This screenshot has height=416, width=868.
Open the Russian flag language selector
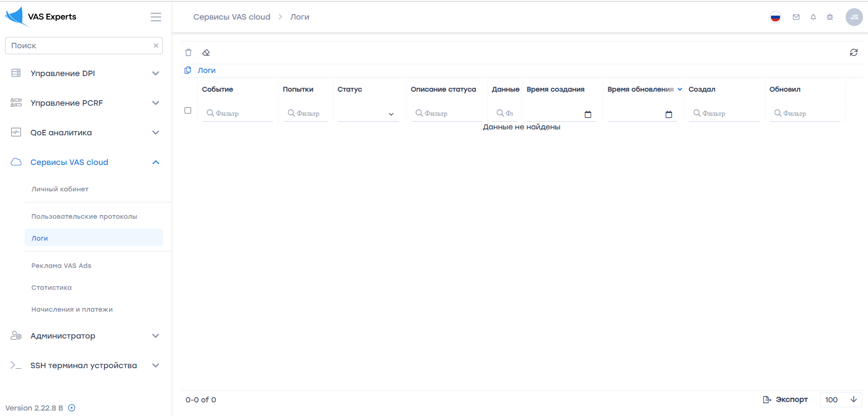coord(775,17)
